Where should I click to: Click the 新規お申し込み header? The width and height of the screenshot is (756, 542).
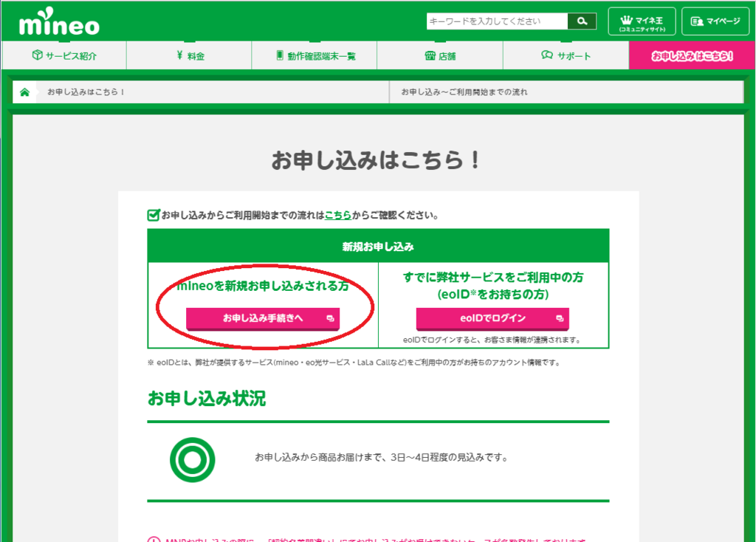378,247
